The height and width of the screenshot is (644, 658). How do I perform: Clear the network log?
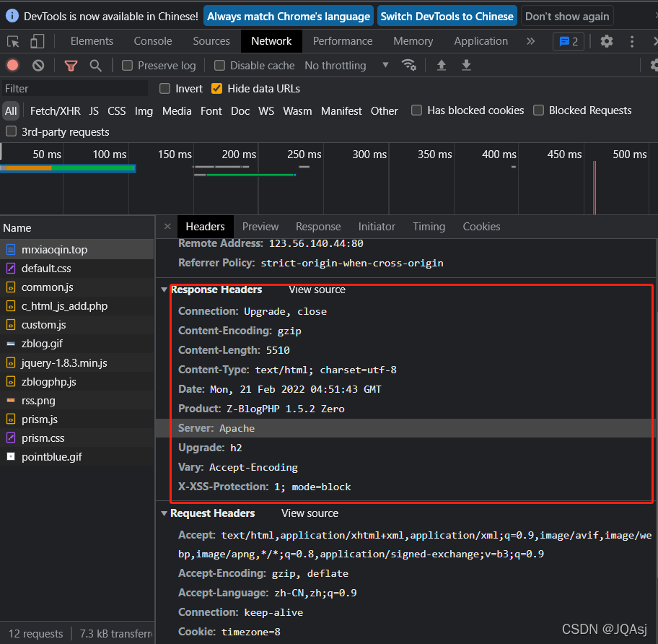(x=38, y=65)
